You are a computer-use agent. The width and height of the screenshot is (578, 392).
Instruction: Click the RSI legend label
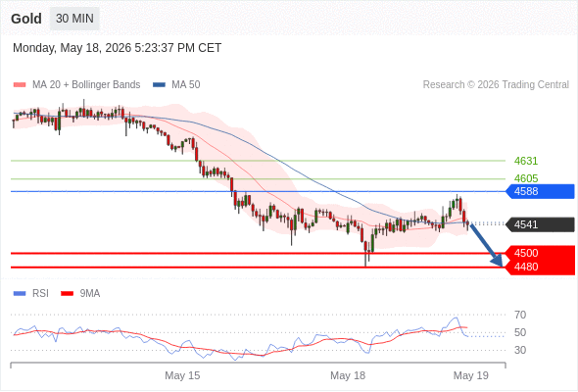click(x=40, y=294)
